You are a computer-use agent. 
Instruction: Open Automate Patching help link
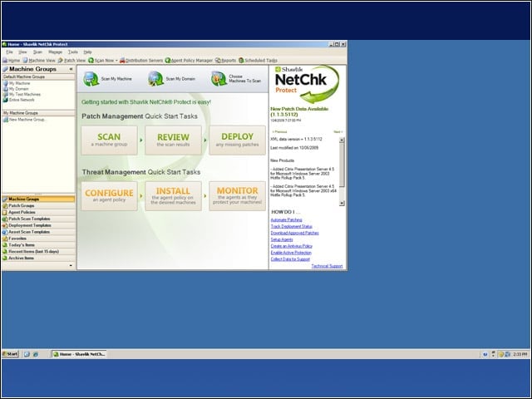(x=286, y=219)
